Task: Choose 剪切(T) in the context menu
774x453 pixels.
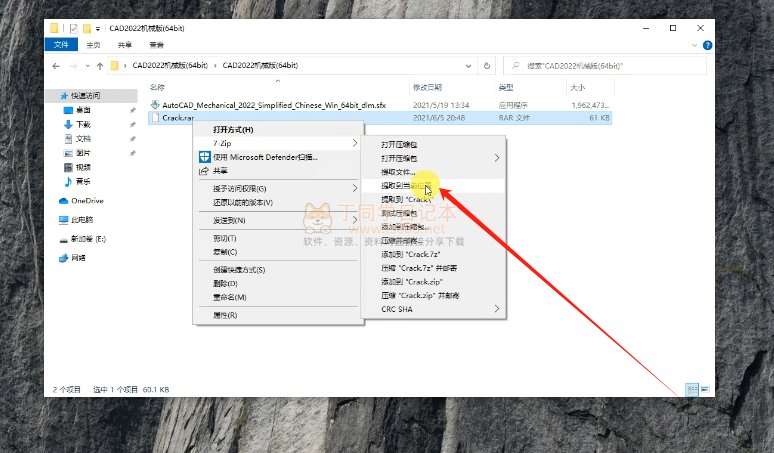Action: tap(278, 238)
